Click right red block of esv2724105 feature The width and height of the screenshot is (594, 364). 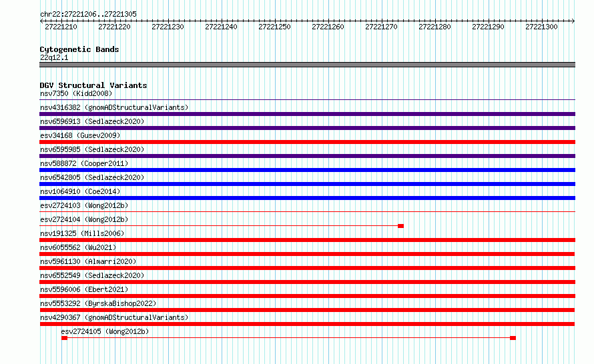513,338
